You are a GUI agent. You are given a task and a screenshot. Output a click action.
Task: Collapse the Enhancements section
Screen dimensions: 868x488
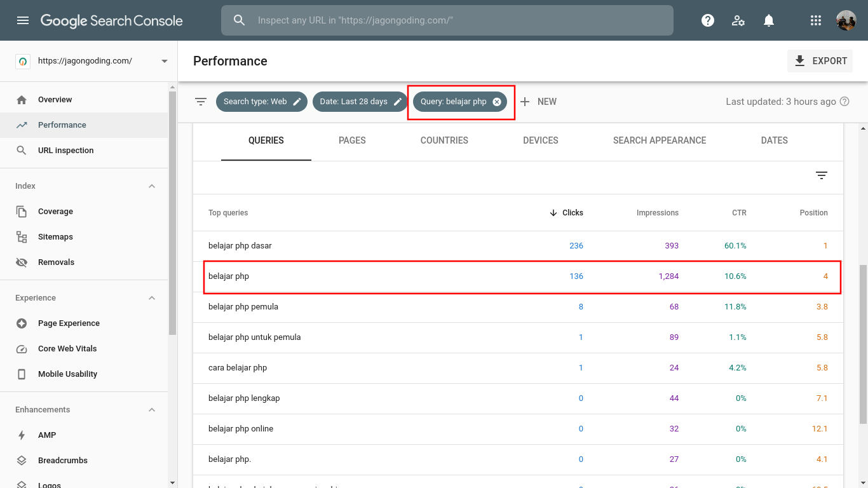point(152,410)
